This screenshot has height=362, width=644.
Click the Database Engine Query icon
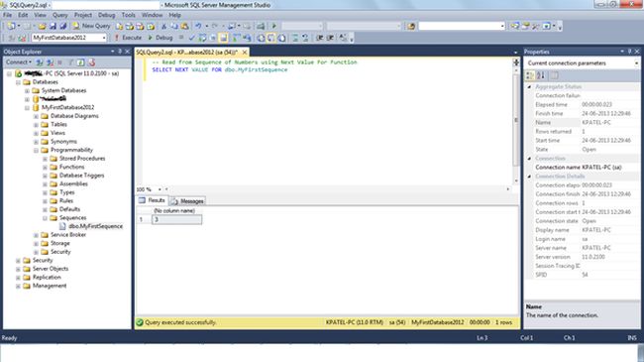(x=120, y=26)
